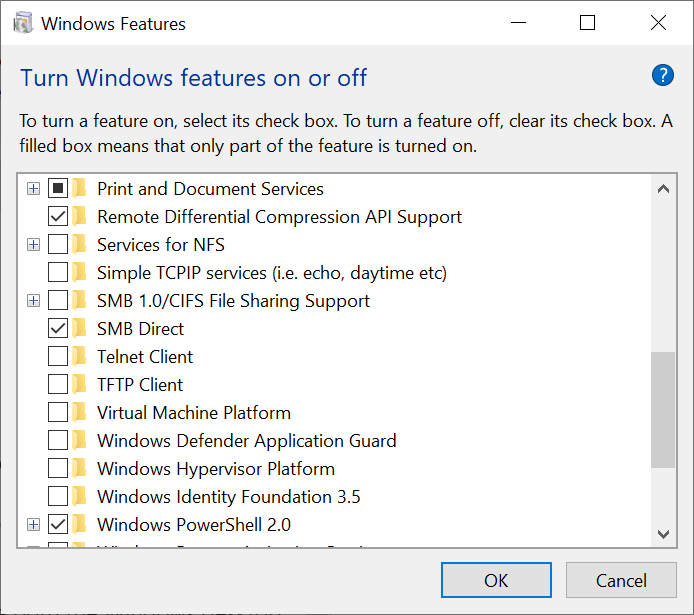Click the folder icon beside Windows Identity Foundation 3.5

[79, 496]
